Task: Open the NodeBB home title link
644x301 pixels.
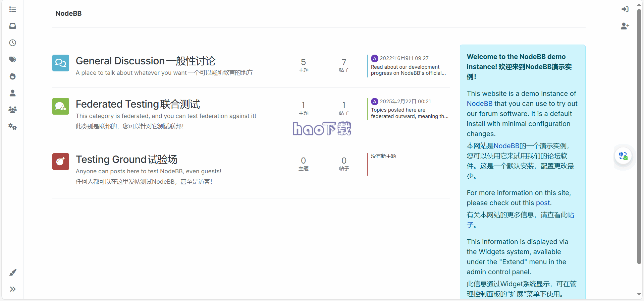Action: pos(68,13)
